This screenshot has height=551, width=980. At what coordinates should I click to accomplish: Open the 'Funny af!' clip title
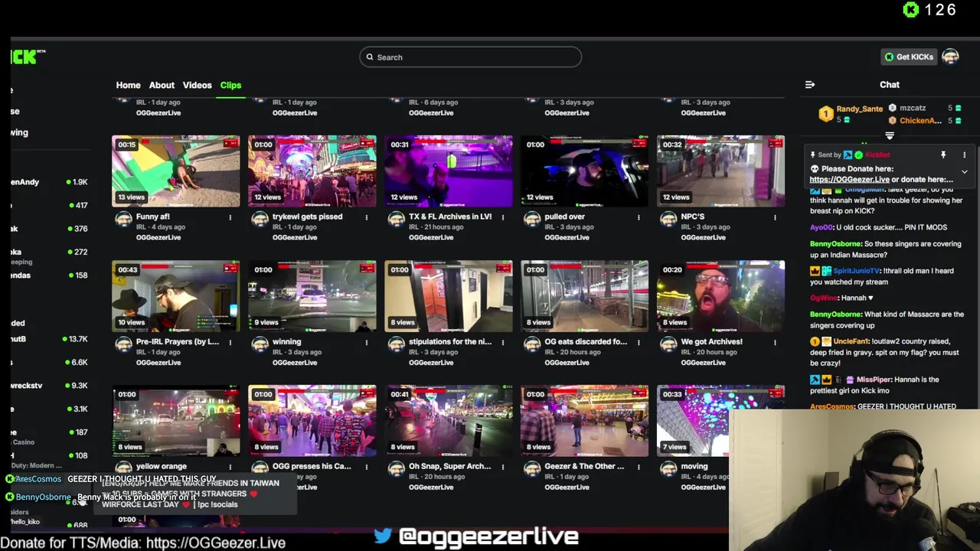point(152,217)
